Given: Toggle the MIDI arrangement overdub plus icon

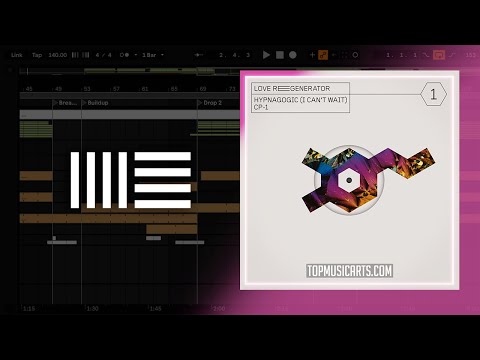Looking at the screenshot, I should pos(312,55).
